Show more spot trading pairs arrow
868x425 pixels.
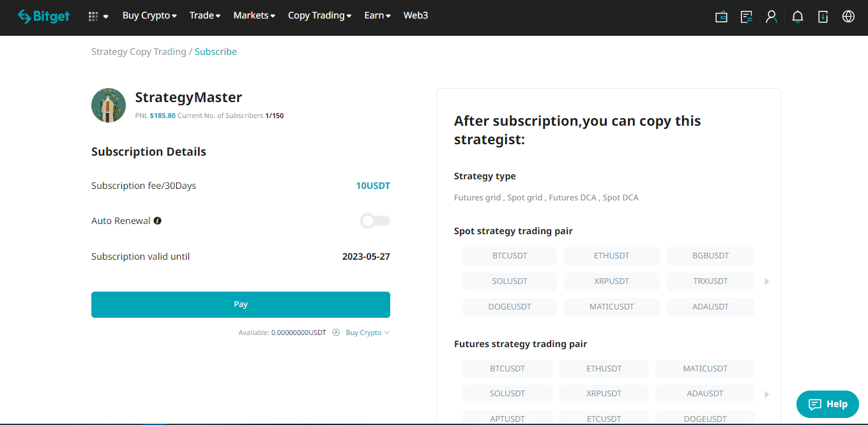[x=767, y=281]
